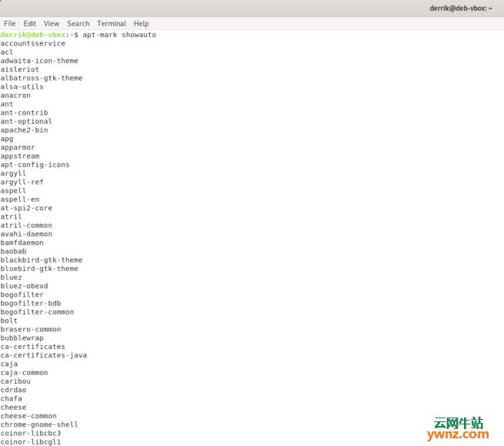This screenshot has height=446, width=504.
Task: Click the bluez-obexd entry
Action: coord(24,286)
